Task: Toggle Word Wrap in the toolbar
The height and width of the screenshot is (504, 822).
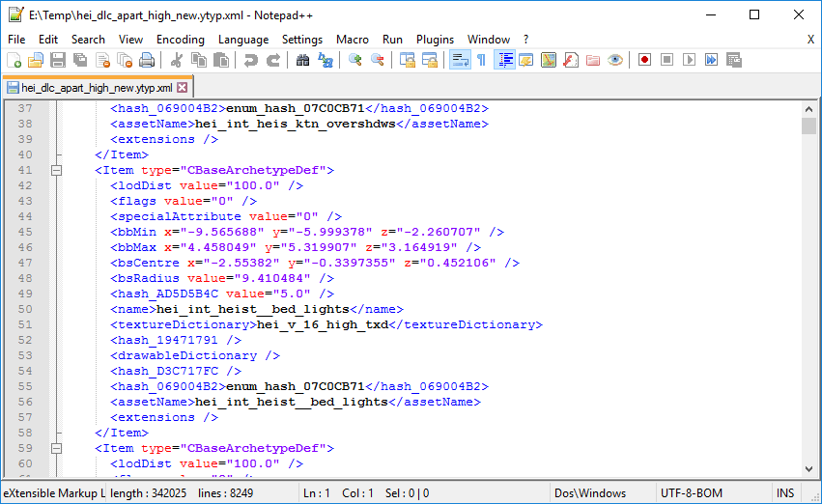Action: click(x=460, y=60)
